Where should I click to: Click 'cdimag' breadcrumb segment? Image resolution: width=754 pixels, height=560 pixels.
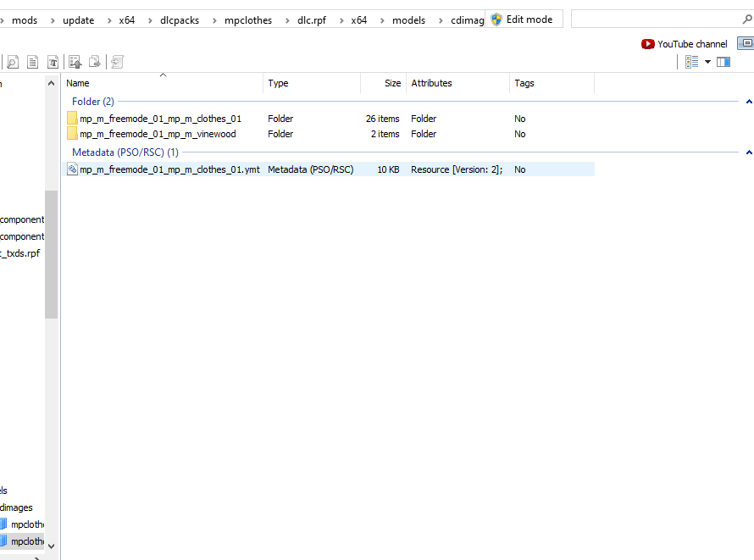pos(468,20)
